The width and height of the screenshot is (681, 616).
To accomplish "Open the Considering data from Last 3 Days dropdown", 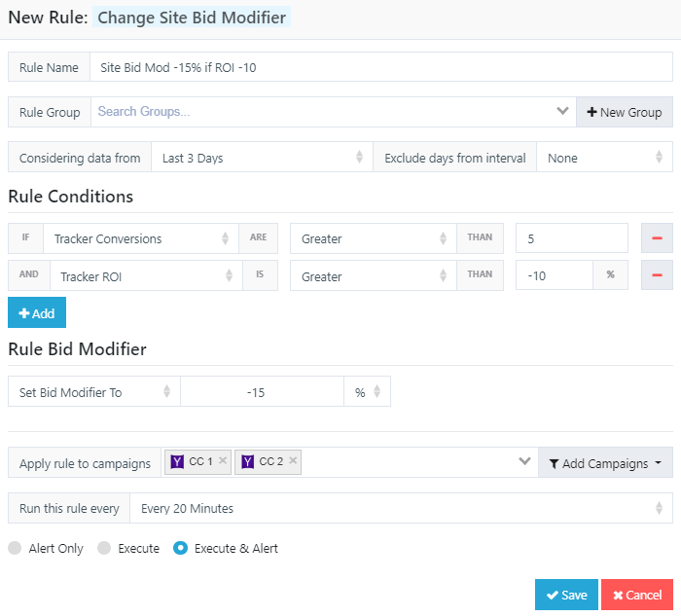I will pyautogui.click(x=262, y=157).
